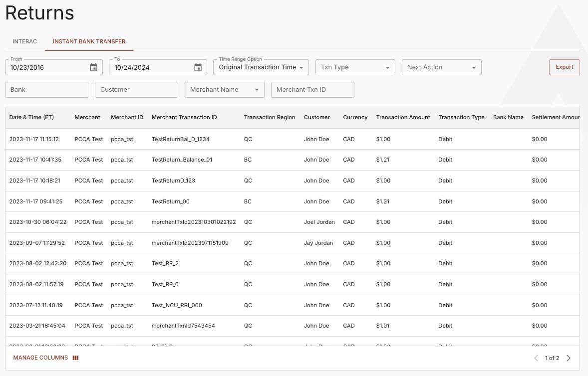Click the Manage Columns grid icon
The image size is (588, 376).
pos(75,358)
